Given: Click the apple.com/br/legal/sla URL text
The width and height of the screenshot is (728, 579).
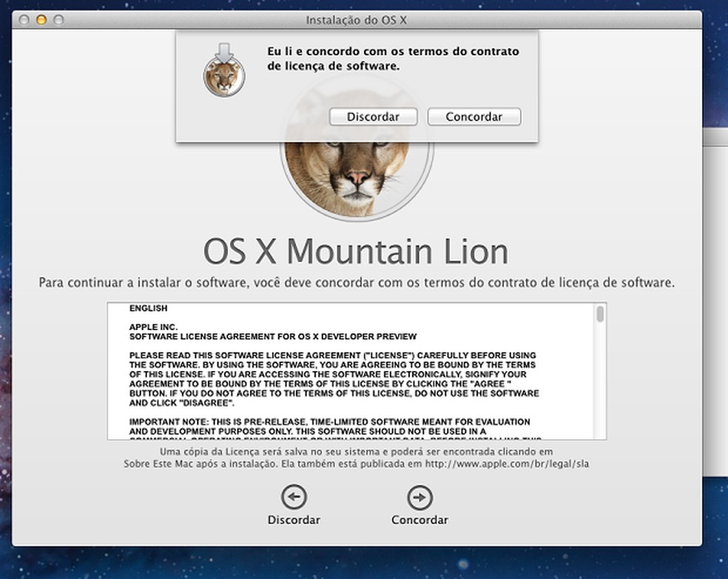Looking at the screenshot, I should pyautogui.click(x=507, y=463).
